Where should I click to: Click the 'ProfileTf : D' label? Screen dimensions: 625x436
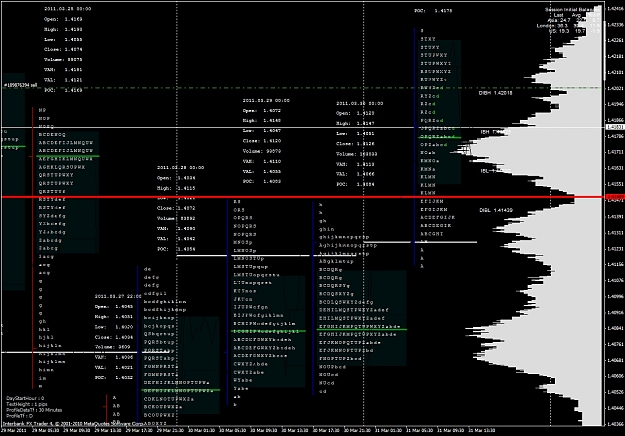[x=20, y=416]
